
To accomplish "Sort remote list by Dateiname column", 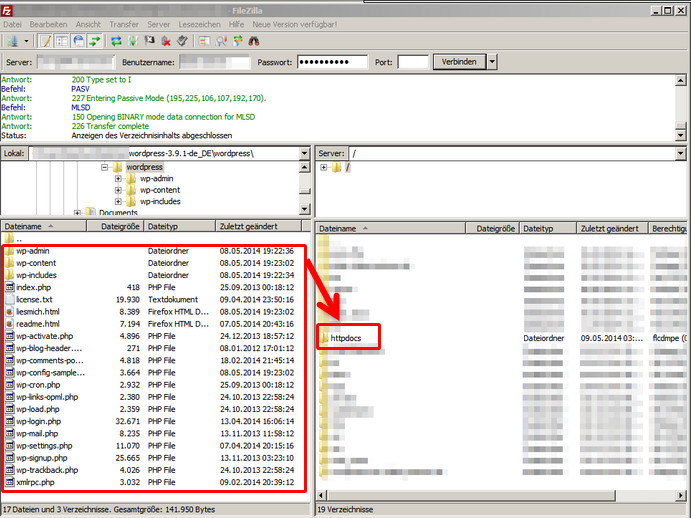I will point(391,228).
